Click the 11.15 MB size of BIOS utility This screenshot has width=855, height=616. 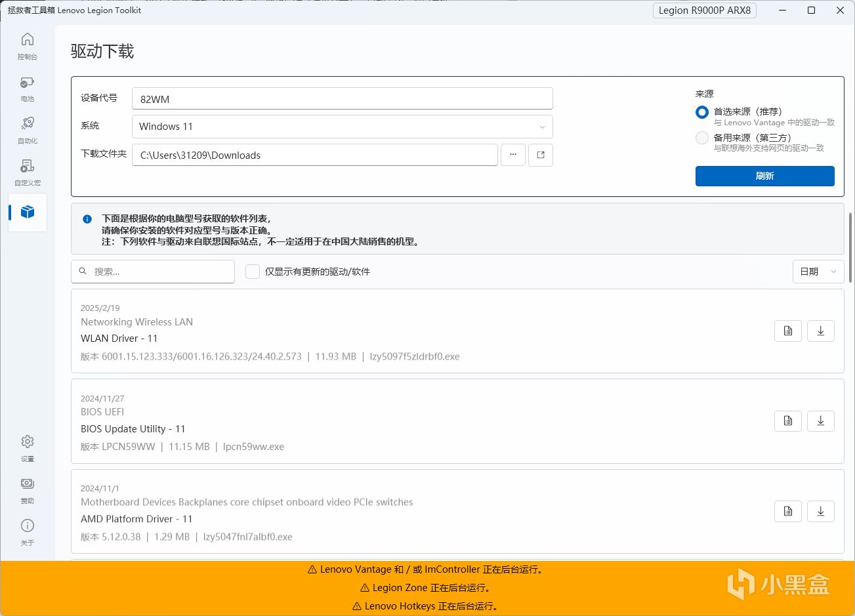(189, 447)
